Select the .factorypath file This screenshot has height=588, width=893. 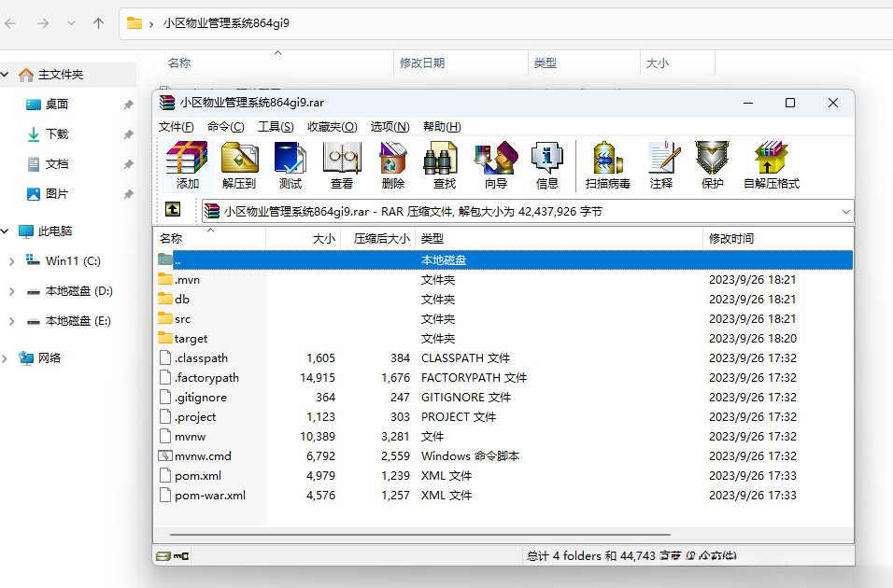coord(503,377)
